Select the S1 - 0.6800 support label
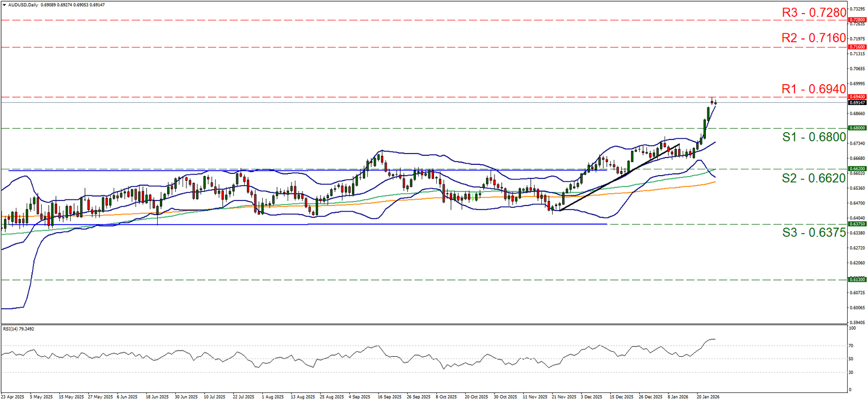This screenshot has width=868, height=402. coord(814,137)
